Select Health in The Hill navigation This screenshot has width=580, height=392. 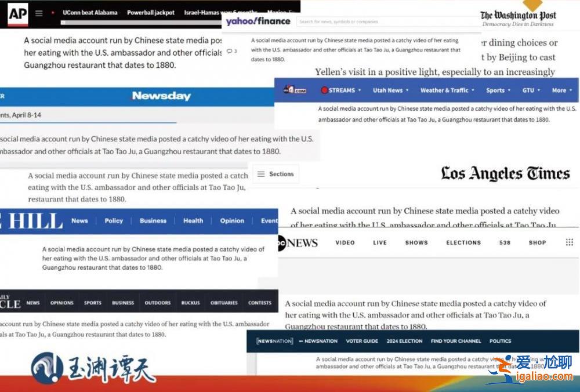(193, 221)
